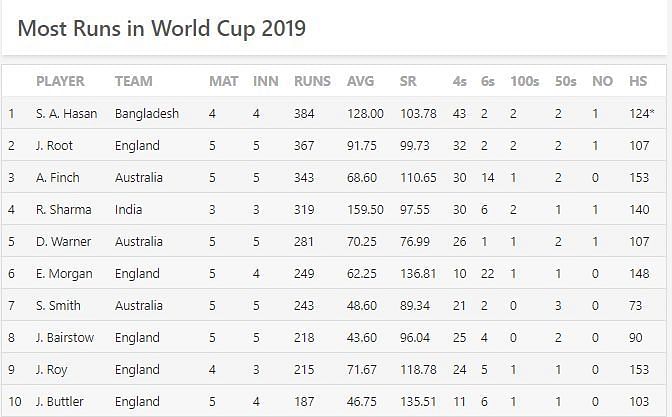Screen dimensions: 672x417
Task: Click the PLAYER column header
Action: pyautogui.click(x=60, y=81)
